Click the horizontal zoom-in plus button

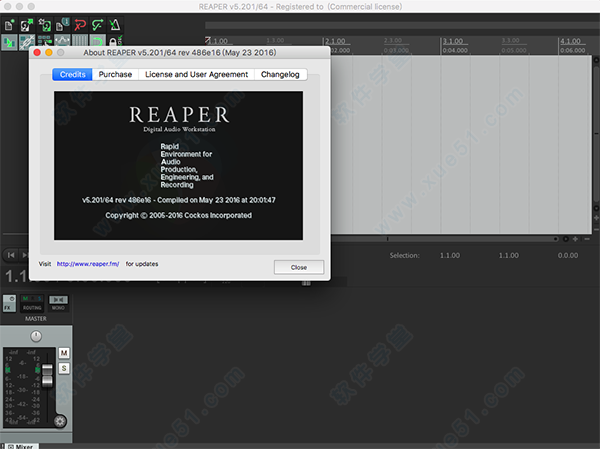[x=575, y=239]
